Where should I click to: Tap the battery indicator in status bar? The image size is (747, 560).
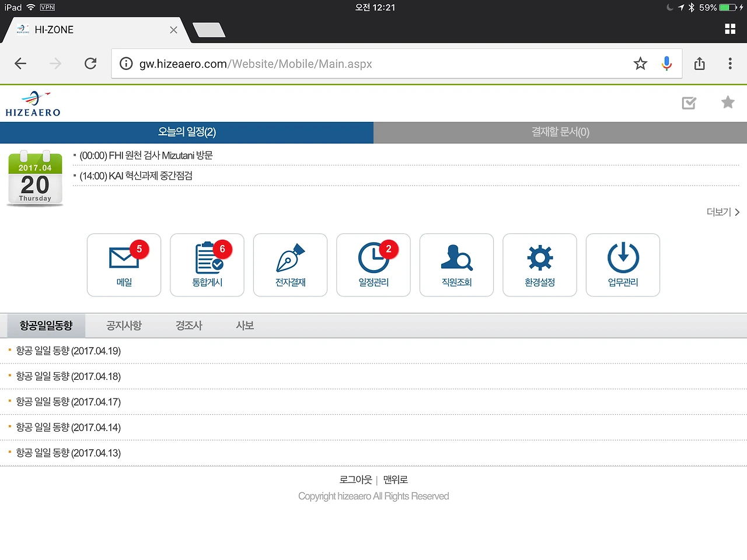pyautogui.click(x=728, y=8)
